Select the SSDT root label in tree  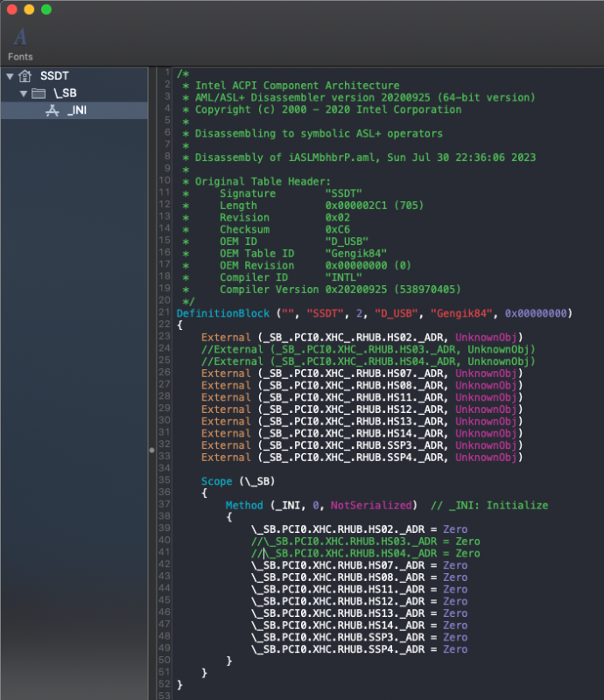(x=54, y=76)
